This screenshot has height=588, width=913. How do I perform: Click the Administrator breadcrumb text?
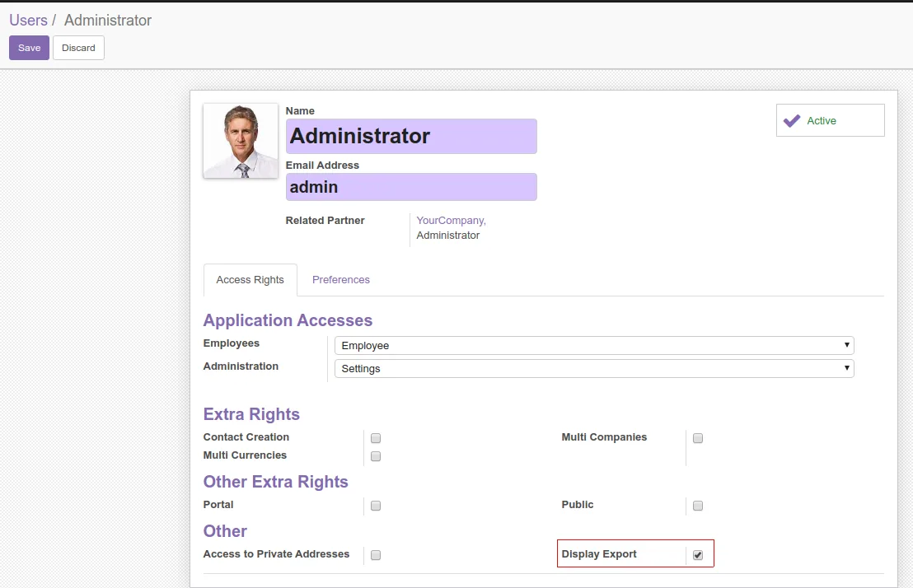(108, 21)
